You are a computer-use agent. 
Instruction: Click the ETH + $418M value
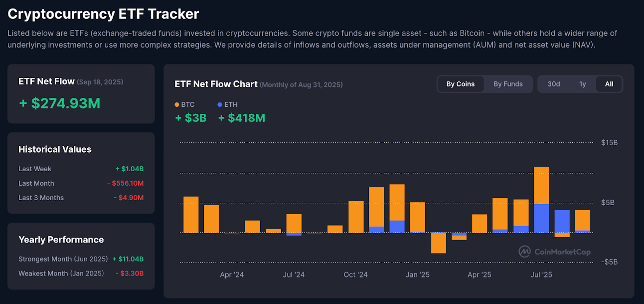[242, 118]
